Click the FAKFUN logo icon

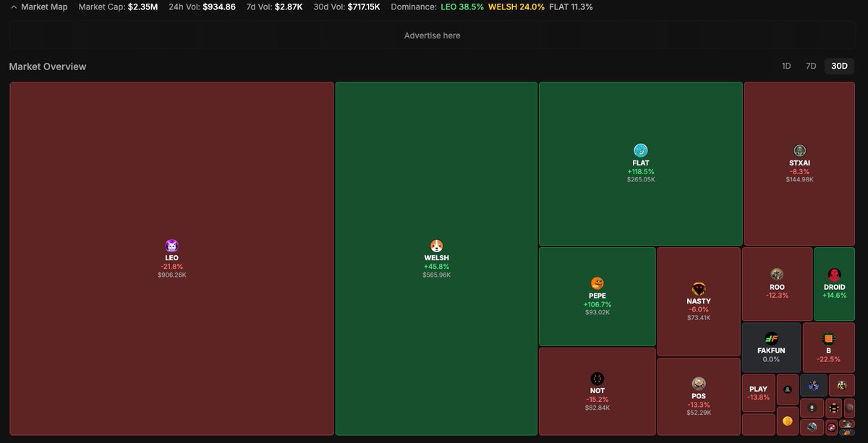(x=771, y=338)
